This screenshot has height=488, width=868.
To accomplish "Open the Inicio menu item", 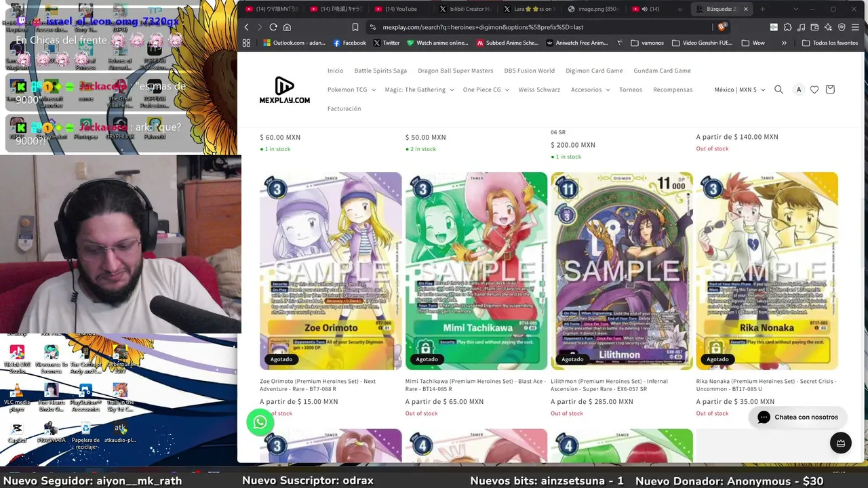I will pyautogui.click(x=335, y=70).
